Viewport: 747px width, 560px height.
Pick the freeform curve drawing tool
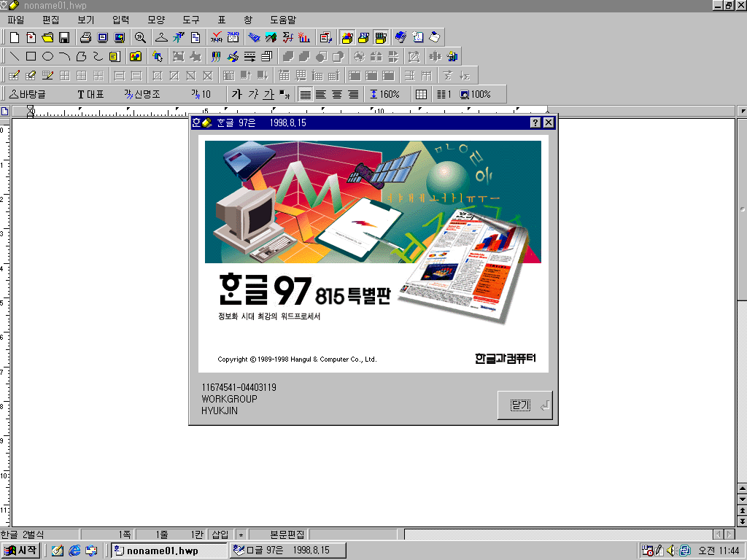coord(98,57)
